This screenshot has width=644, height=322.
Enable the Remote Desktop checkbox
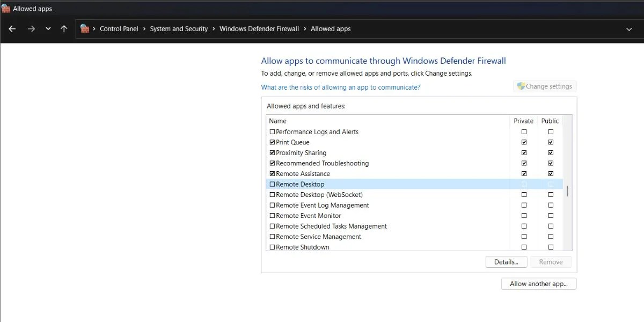pyautogui.click(x=272, y=184)
